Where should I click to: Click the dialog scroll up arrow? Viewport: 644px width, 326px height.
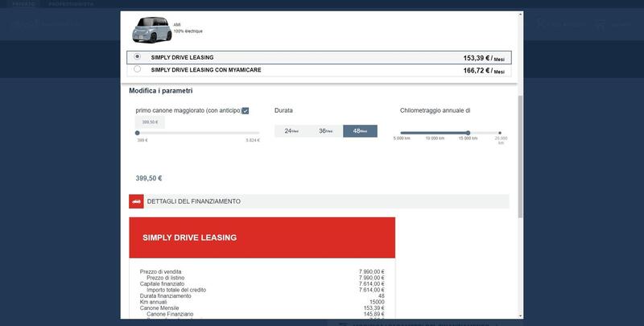tap(520, 14)
